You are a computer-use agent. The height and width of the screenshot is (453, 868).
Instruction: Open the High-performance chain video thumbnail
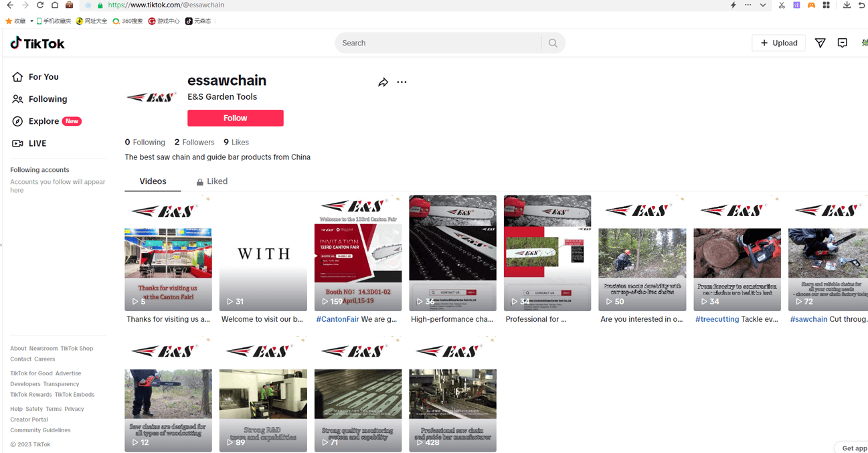(452, 254)
